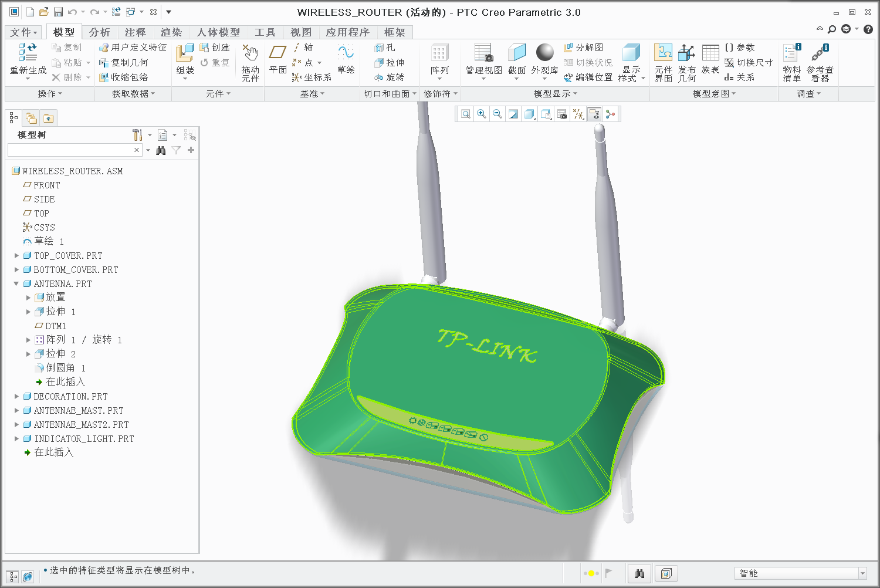The width and height of the screenshot is (880, 588).
Task: Click the Open file folder icon
Action: tap(44, 12)
